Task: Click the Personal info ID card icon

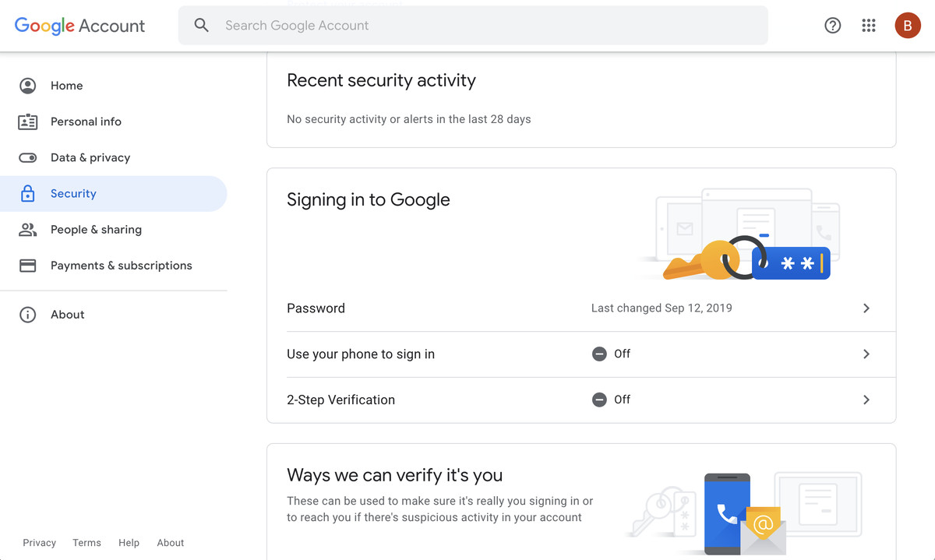Action: click(x=28, y=122)
